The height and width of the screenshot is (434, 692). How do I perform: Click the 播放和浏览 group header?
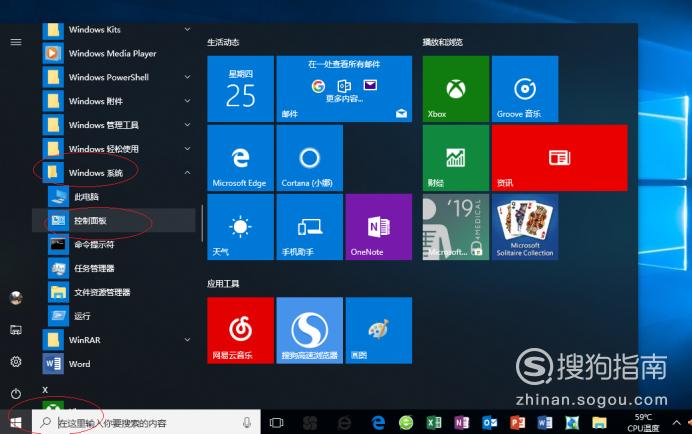pyautogui.click(x=442, y=42)
